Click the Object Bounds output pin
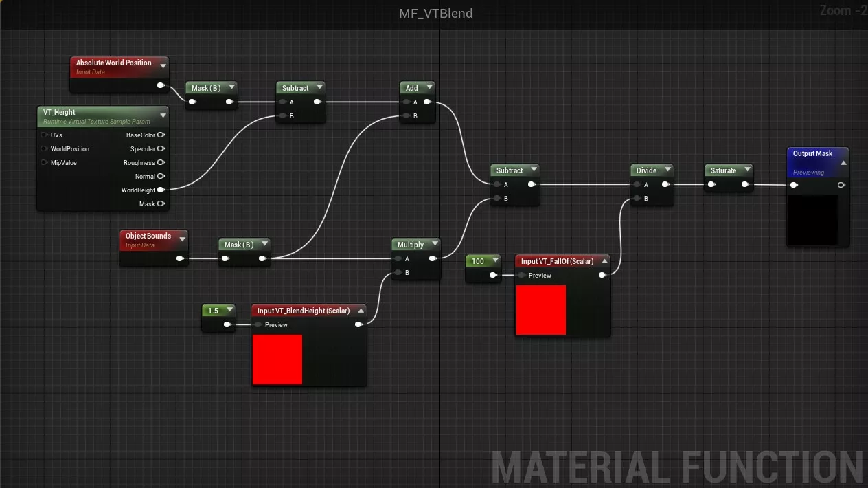Screen dimensions: 868x488 click(180, 259)
